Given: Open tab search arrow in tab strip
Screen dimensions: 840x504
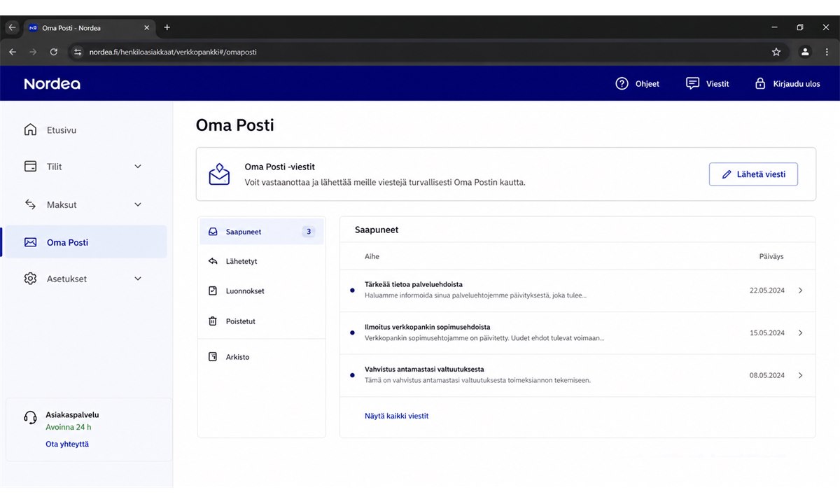Looking at the screenshot, I should 11,28.
